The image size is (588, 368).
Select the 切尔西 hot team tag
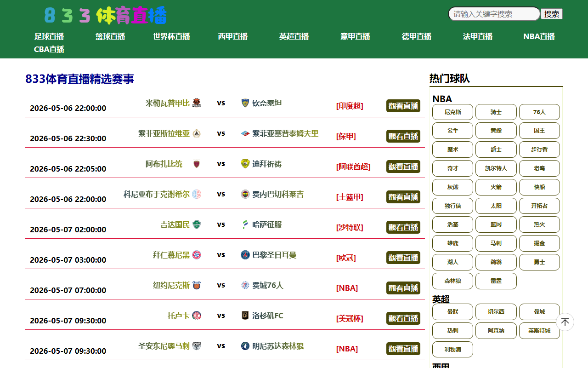pos(496,312)
